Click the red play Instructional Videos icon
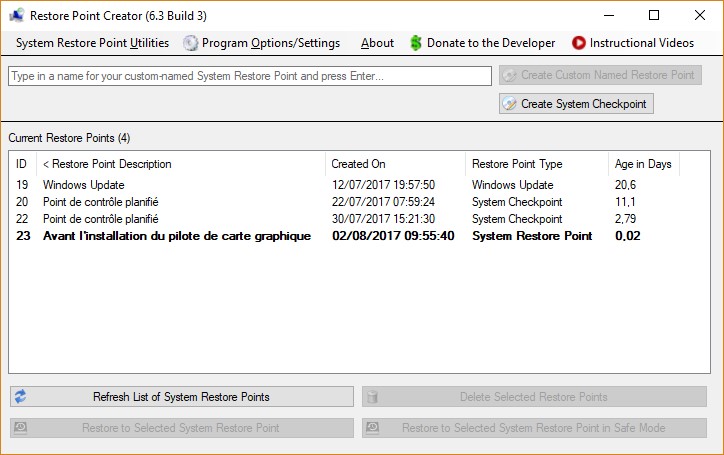 coord(578,43)
